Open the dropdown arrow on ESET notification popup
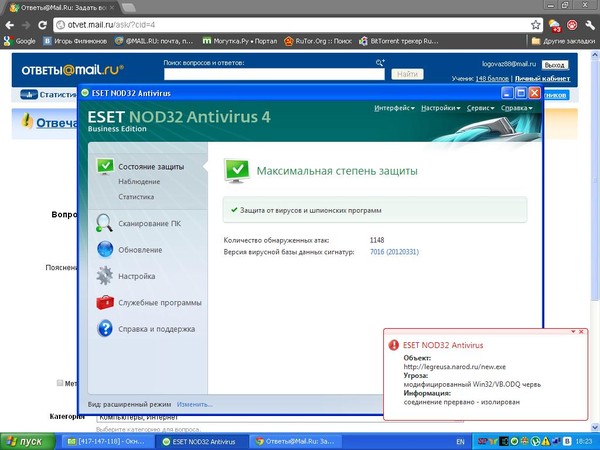 573,332
